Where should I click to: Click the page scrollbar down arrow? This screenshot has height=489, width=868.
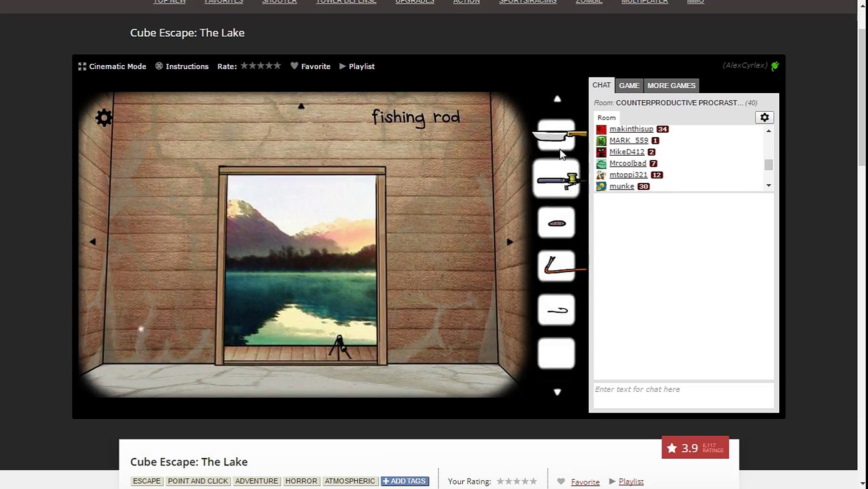click(862, 484)
